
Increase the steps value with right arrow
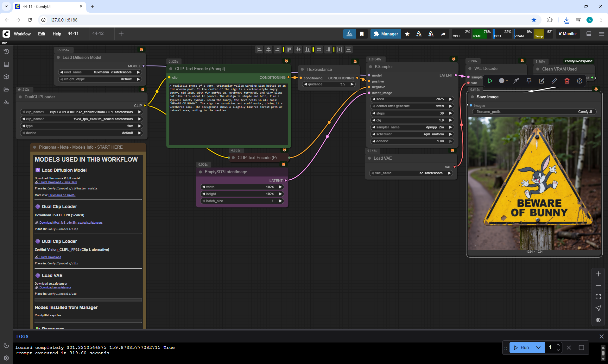point(451,113)
